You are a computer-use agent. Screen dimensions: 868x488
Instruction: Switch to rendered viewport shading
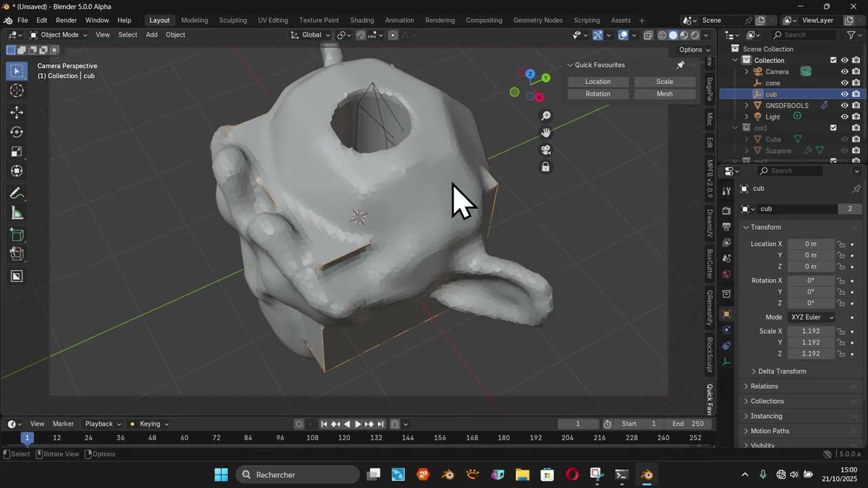pos(695,35)
